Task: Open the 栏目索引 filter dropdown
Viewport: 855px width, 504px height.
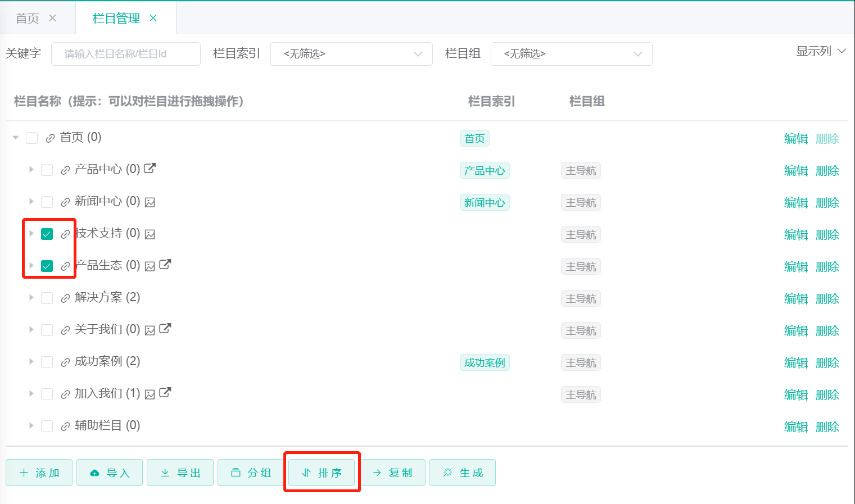Action: [x=351, y=54]
